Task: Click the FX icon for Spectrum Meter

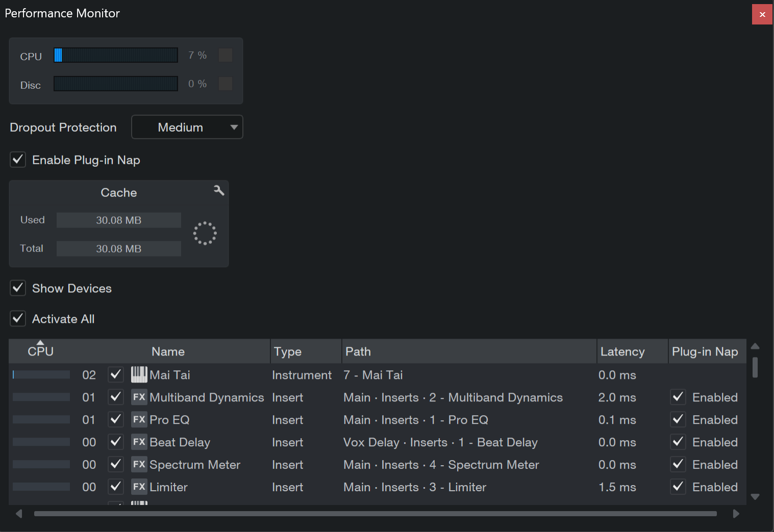Action: [x=139, y=464]
